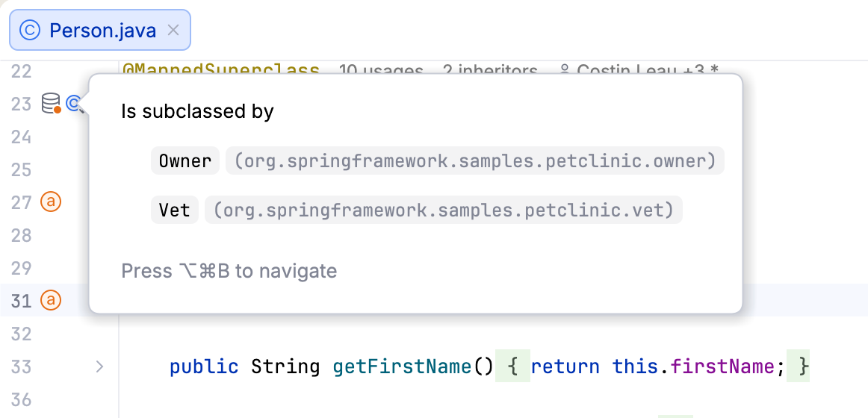This screenshot has width=868, height=418.
Task: Click the petclinic.owner package label
Action: coord(475,161)
